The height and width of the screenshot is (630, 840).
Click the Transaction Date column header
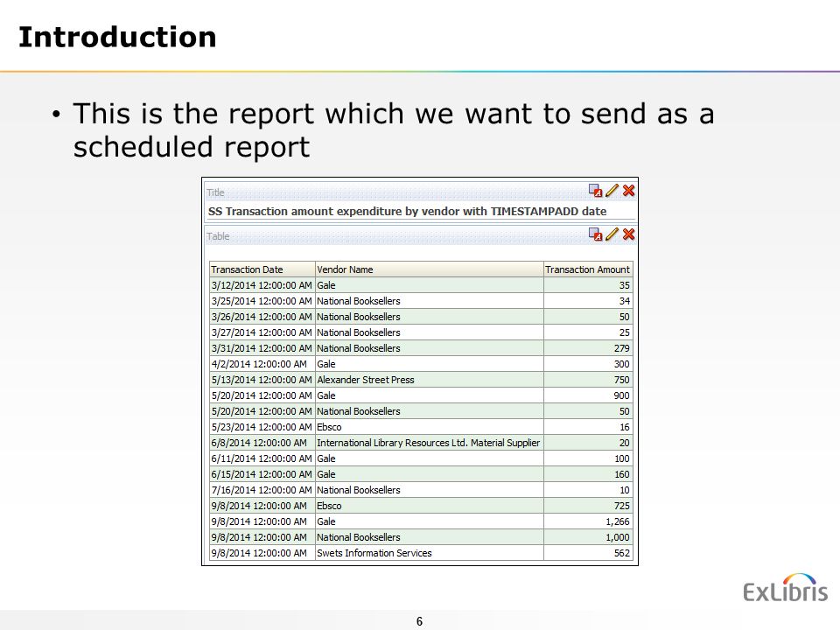[262, 269]
